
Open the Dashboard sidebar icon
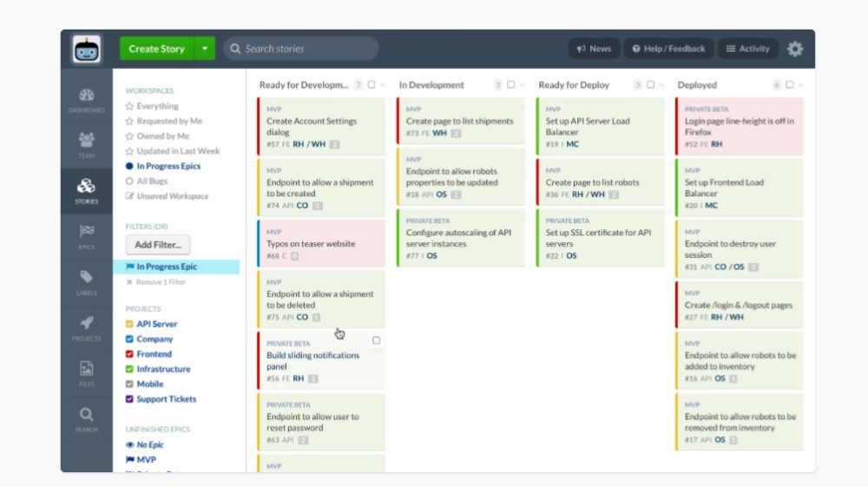(87, 99)
